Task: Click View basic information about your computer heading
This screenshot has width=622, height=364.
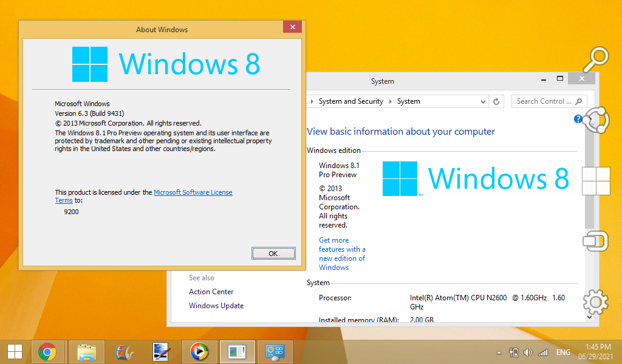Action: click(x=401, y=132)
